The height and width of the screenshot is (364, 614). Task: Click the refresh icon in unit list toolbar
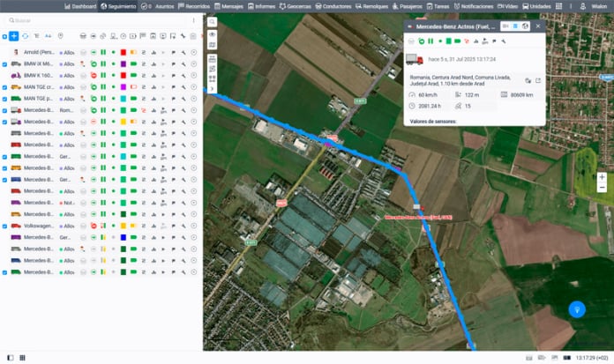pos(25,36)
